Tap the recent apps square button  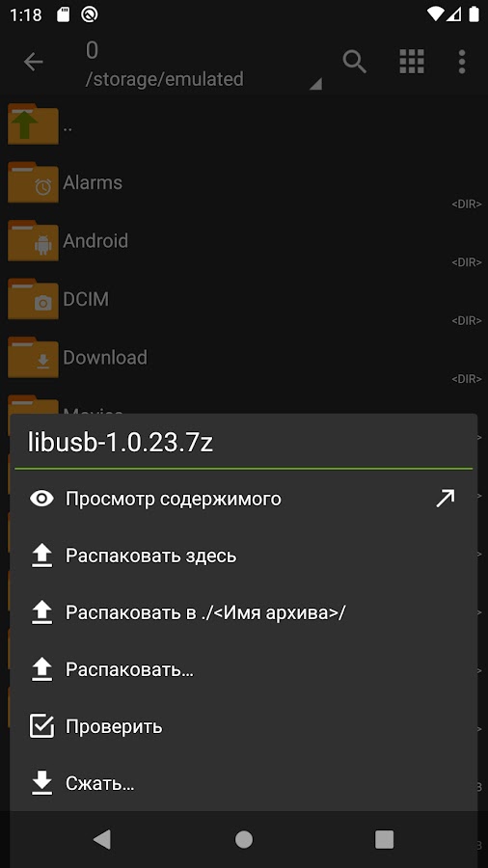[384, 839]
